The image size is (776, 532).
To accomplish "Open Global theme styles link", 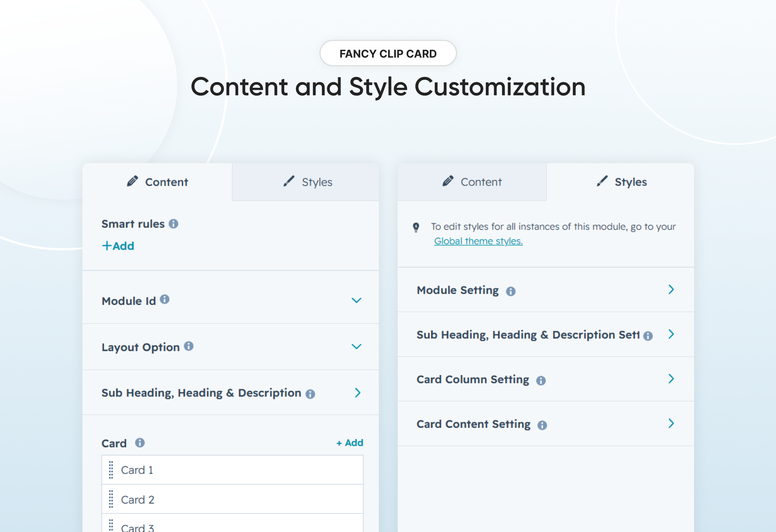I will [478, 241].
